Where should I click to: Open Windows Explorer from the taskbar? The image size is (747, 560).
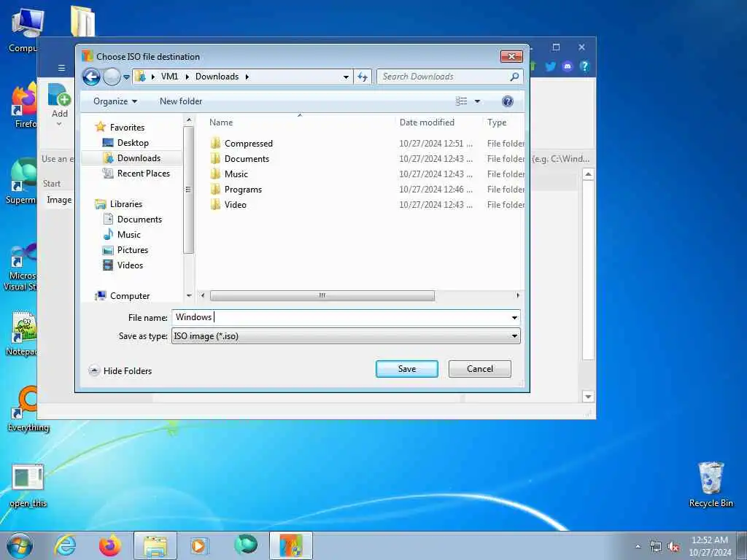(x=155, y=545)
